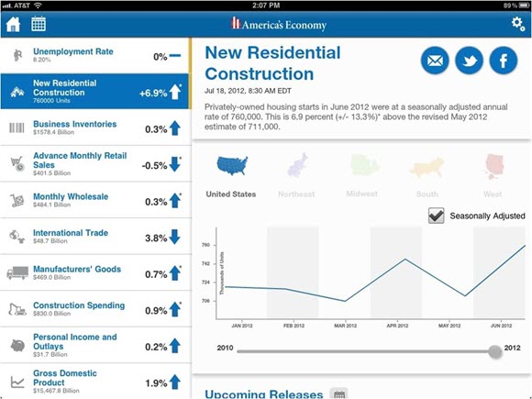Click the Construction Spending excavator icon
The height and width of the screenshot is (399, 532).
pyautogui.click(x=17, y=309)
